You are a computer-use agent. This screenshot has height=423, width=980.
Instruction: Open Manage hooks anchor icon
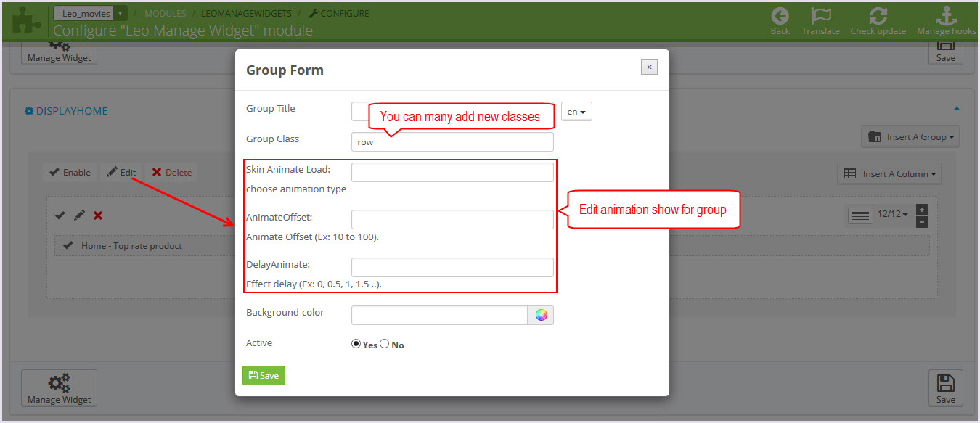pos(947,16)
